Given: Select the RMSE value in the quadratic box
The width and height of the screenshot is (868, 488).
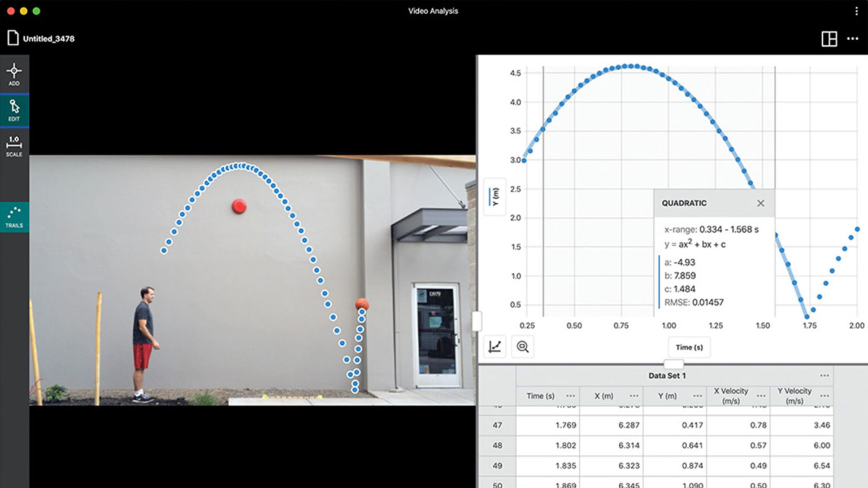Looking at the screenshot, I should tap(695, 302).
